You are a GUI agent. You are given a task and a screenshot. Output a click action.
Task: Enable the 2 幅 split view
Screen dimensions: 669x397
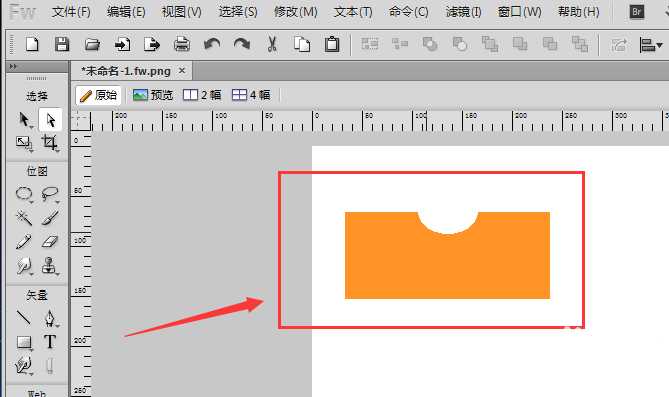[x=202, y=95]
